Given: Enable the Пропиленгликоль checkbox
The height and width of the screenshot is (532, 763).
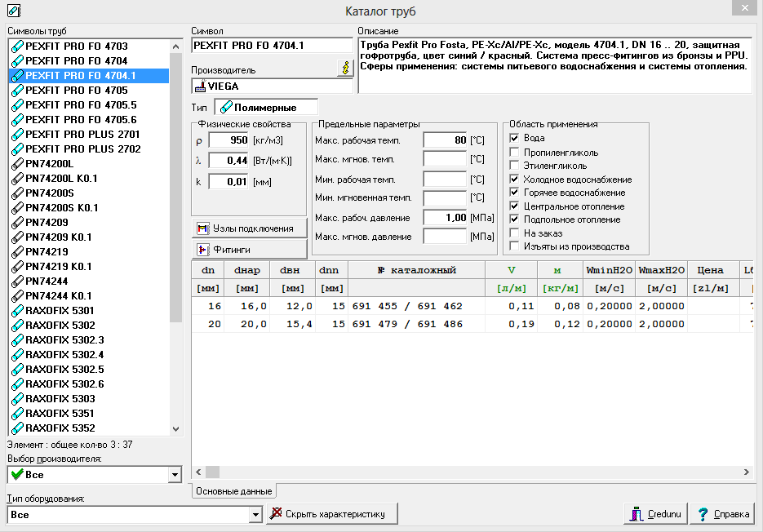Looking at the screenshot, I should (514, 153).
